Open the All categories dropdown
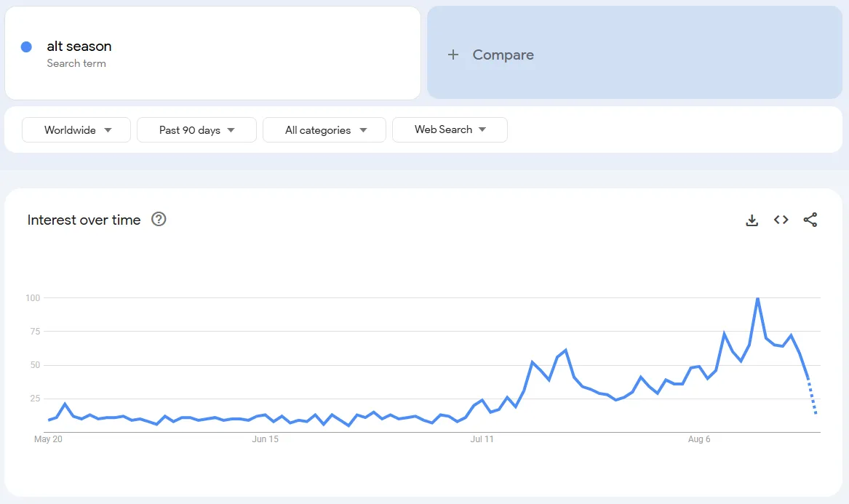The height and width of the screenshot is (504, 849). [x=324, y=130]
